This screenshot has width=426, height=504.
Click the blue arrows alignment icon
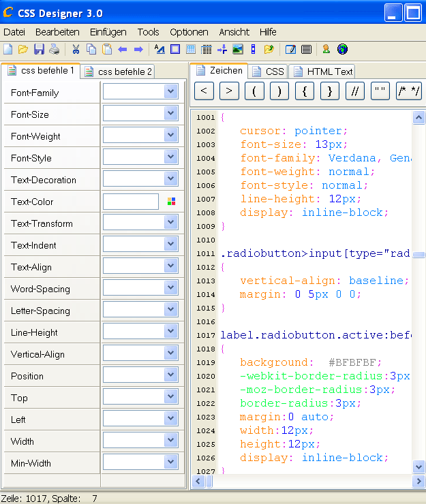click(222, 49)
